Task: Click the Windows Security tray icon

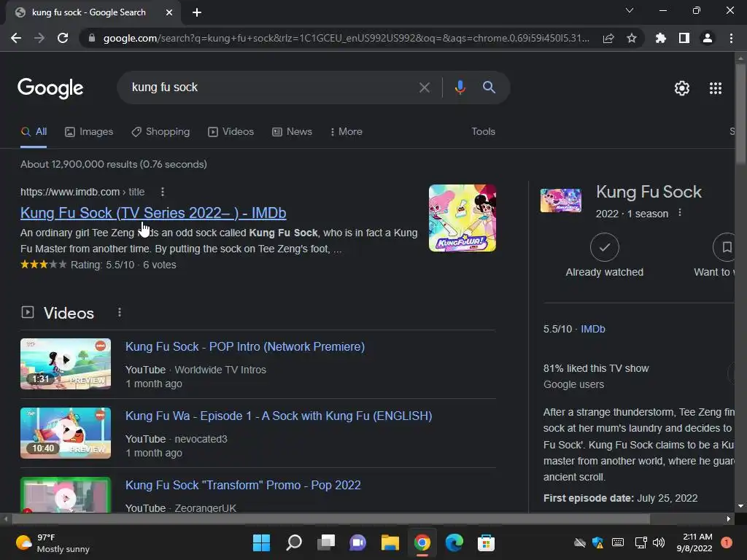Action: pyautogui.click(x=598, y=542)
